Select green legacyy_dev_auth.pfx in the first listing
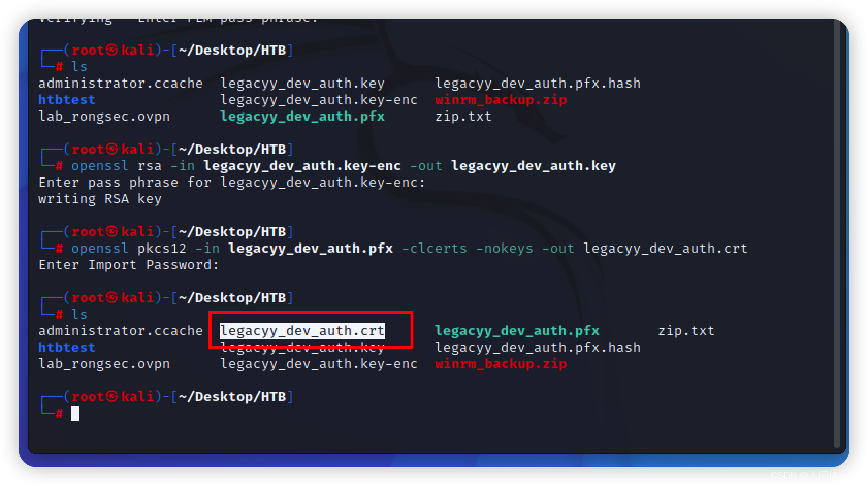 [302, 117]
